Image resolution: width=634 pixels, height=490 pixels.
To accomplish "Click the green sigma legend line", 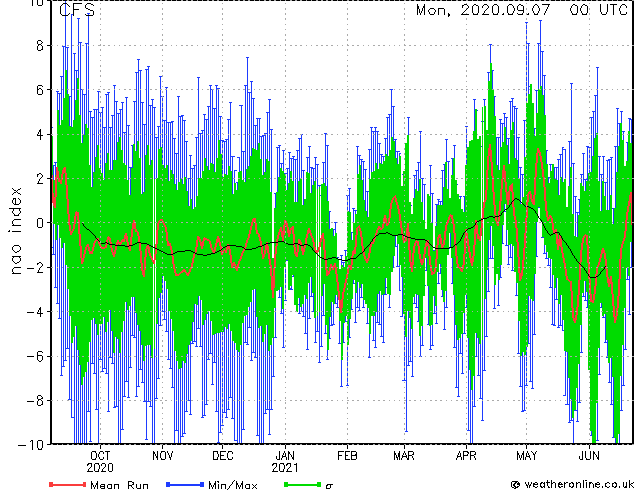I will pos(302,484).
